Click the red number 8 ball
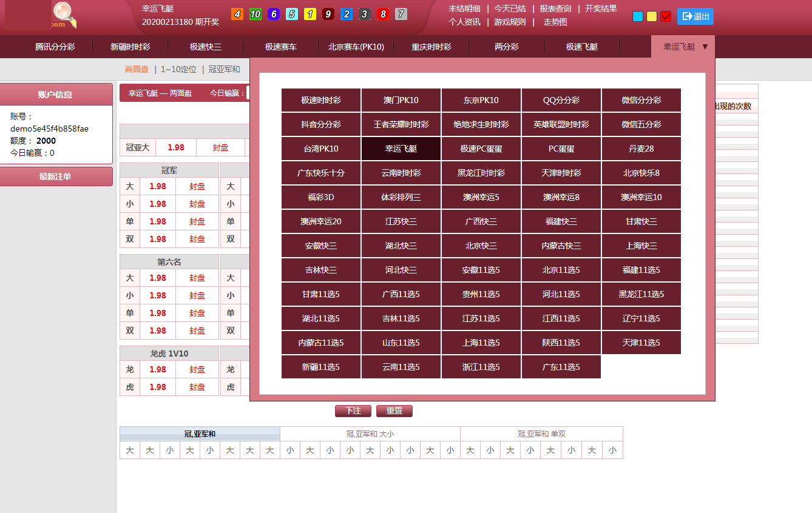This screenshot has height=513, width=812. click(x=383, y=14)
